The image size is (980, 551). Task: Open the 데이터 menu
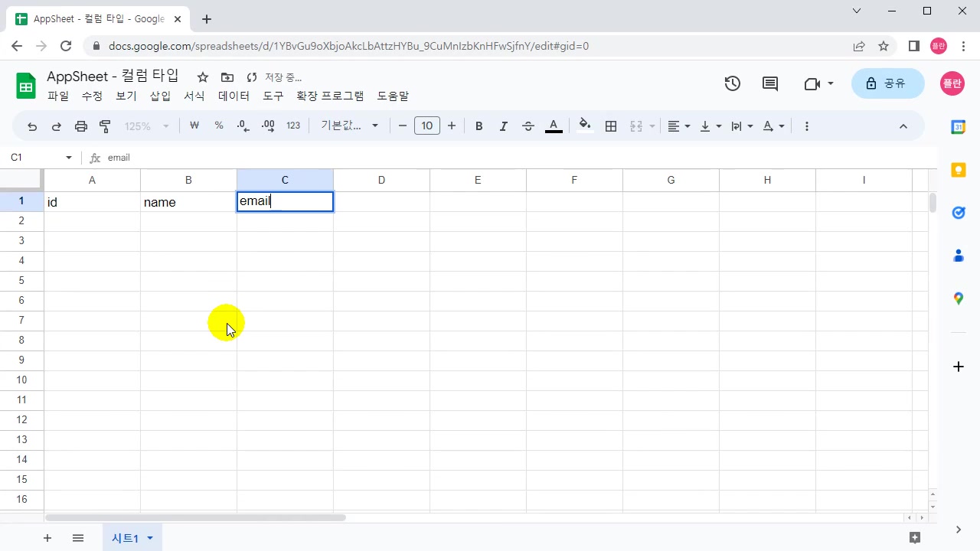tap(234, 96)
